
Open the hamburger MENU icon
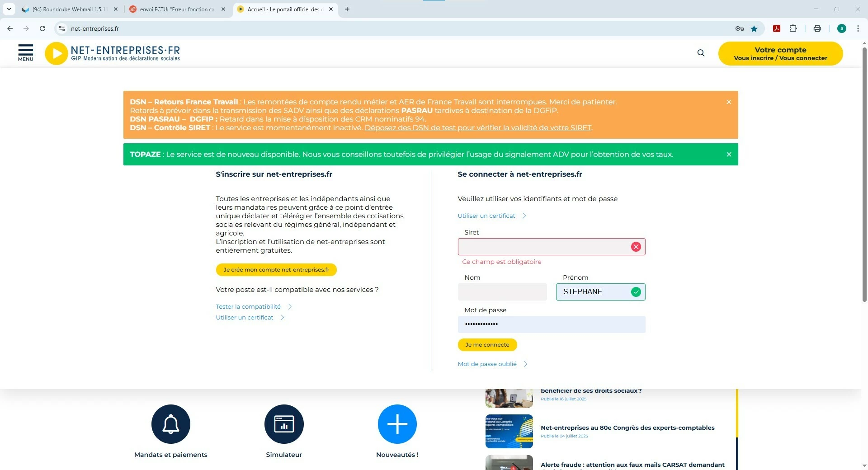(26, 52)
